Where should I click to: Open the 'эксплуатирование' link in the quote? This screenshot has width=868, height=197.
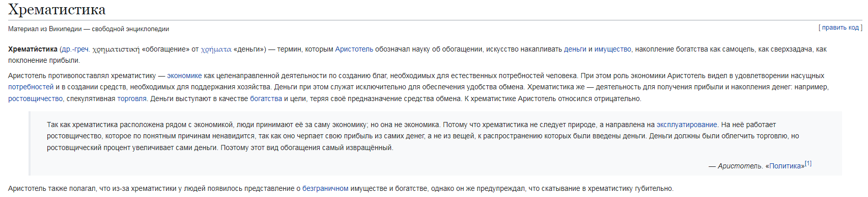687,125
